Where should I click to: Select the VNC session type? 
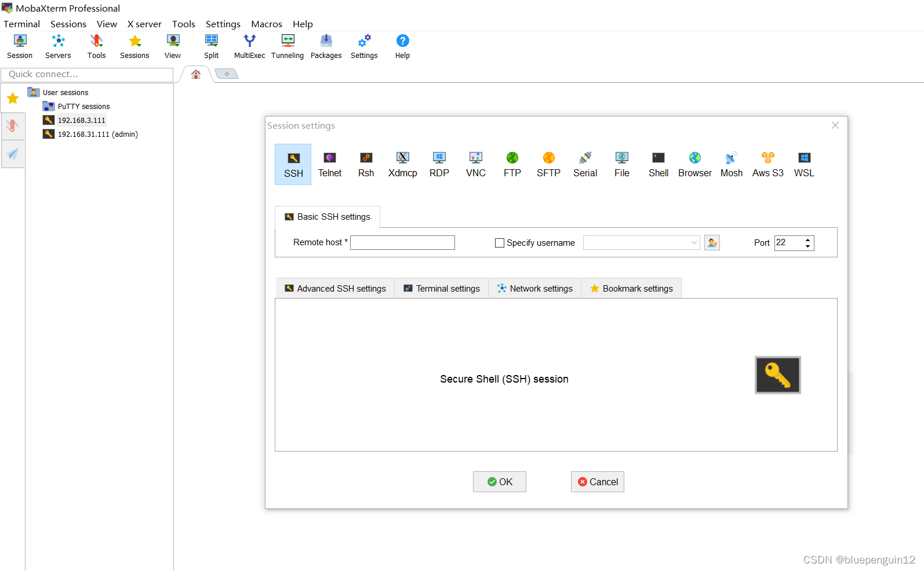(476, 165)
